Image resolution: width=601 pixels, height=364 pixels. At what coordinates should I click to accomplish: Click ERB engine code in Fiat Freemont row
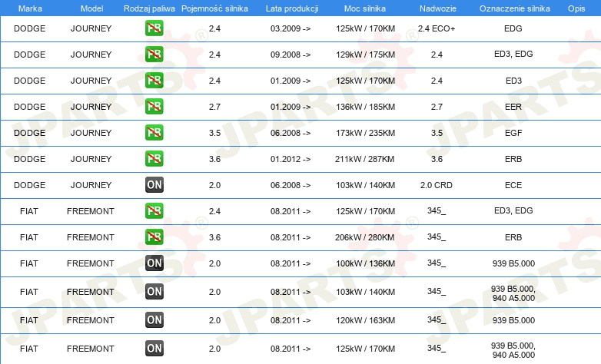[513, 237]
